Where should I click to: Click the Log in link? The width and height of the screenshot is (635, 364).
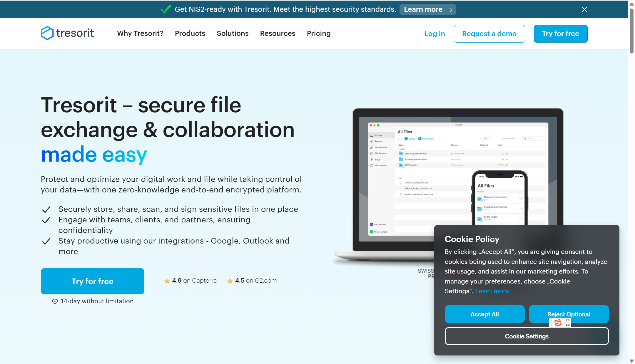[x=435, y=34]
